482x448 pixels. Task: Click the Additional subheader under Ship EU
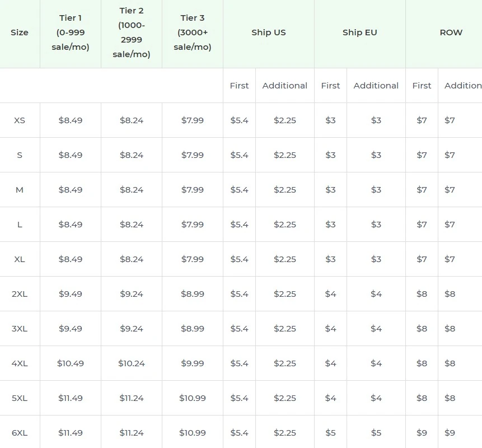click(376, 85)
